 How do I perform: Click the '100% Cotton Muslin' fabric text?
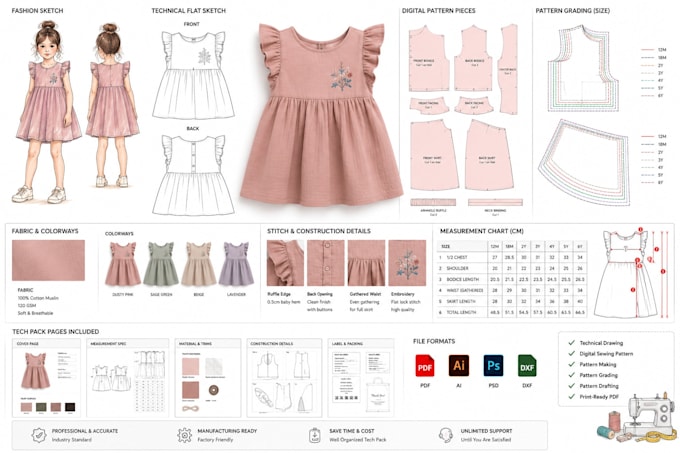pos(38,298)
